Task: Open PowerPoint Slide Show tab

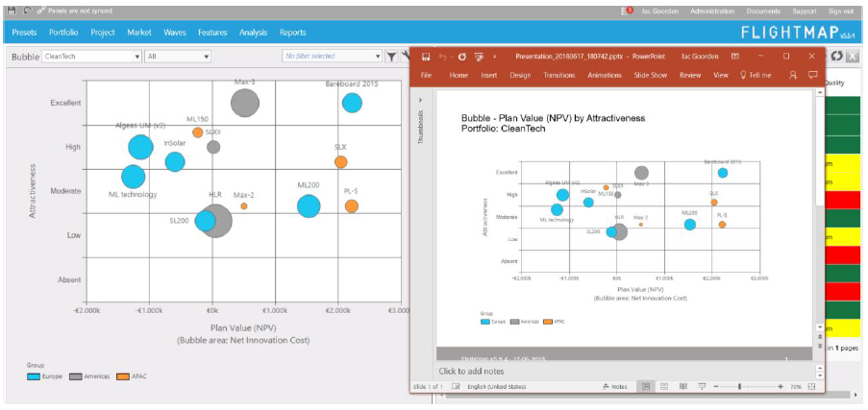Action: tap(651, 75)
